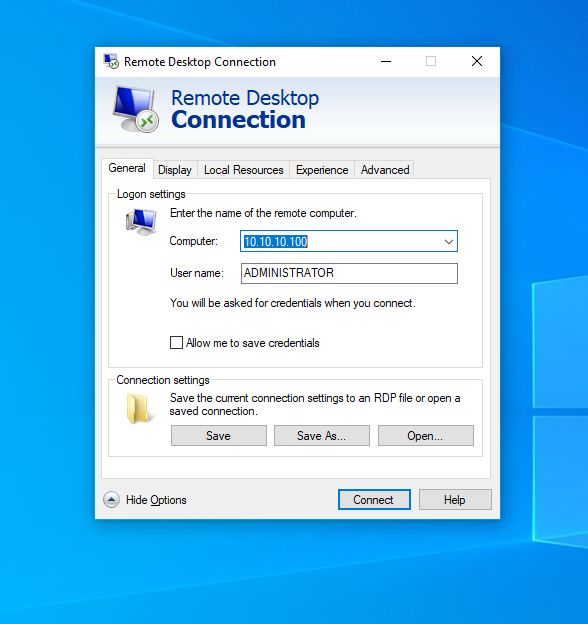The image size is (588, 624).
Task: Toggle Allow me to save credentials checkbox
Action: tap(176, 343)
